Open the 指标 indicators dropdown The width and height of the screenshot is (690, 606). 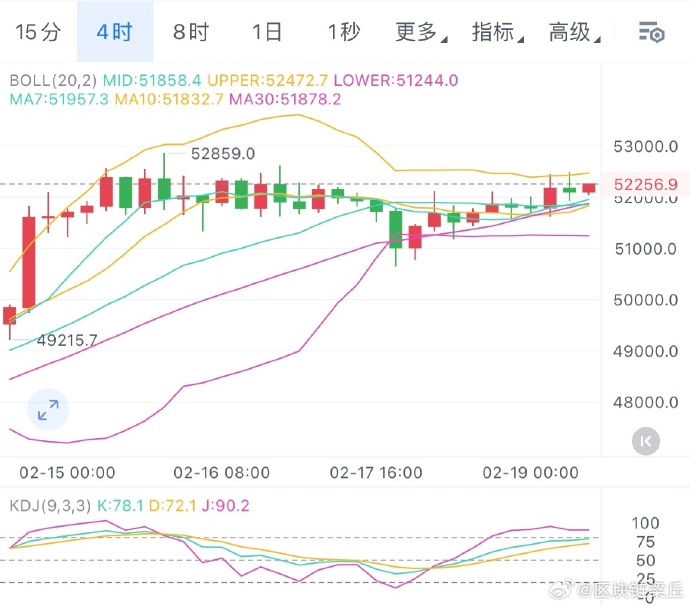click(x=497, y=32)
